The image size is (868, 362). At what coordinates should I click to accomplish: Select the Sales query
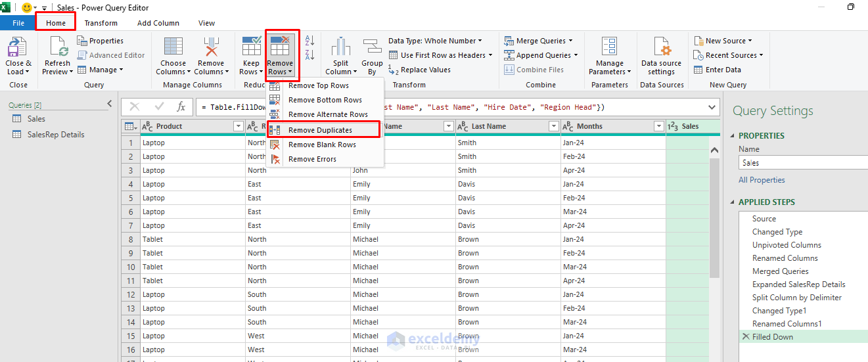coord(36,119)
